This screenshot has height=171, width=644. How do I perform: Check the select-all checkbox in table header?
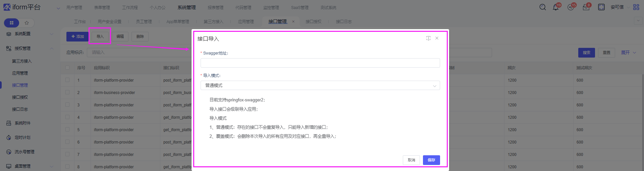point(67,68)
